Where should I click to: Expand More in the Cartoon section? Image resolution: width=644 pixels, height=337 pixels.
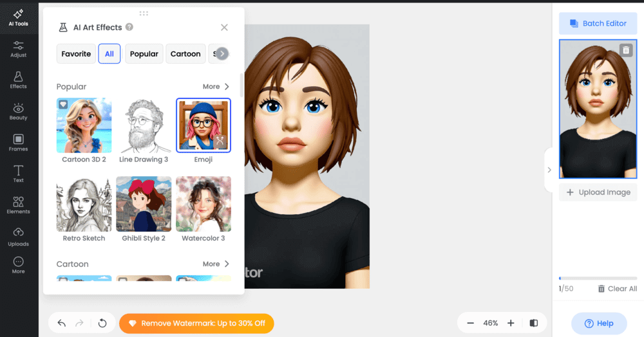[216, 264]
